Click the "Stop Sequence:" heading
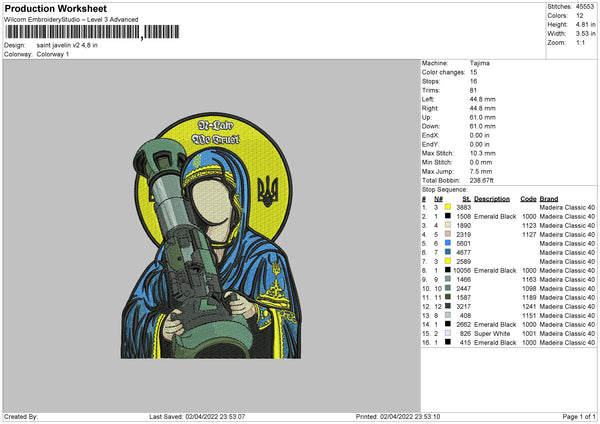 click(445, 189)
